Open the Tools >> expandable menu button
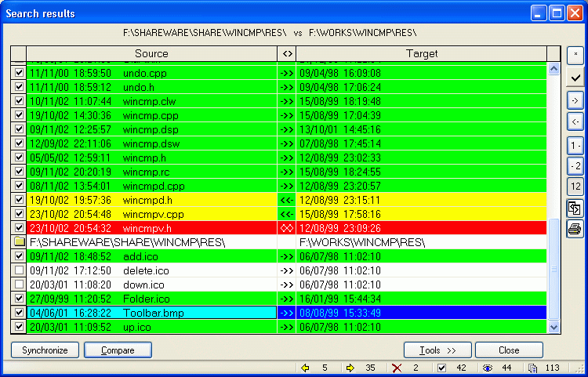Viewport: 588px width, 377px height. coord(437,350)
